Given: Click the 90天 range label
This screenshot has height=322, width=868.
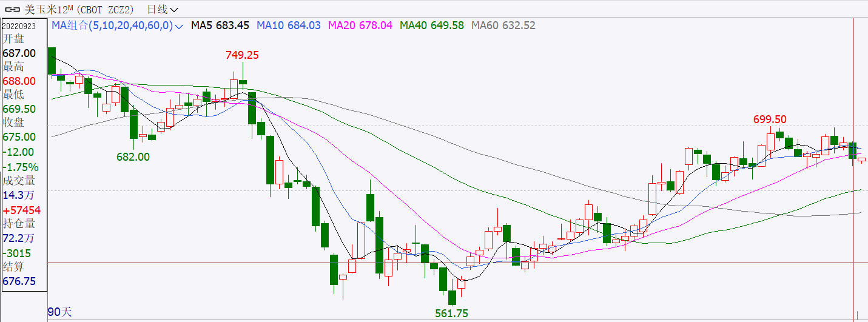Looking at the screenshot, I should coord(60,312).
